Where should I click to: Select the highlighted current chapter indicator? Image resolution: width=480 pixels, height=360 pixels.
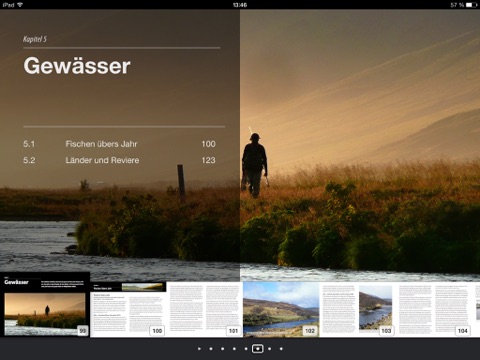click(257, 349)
